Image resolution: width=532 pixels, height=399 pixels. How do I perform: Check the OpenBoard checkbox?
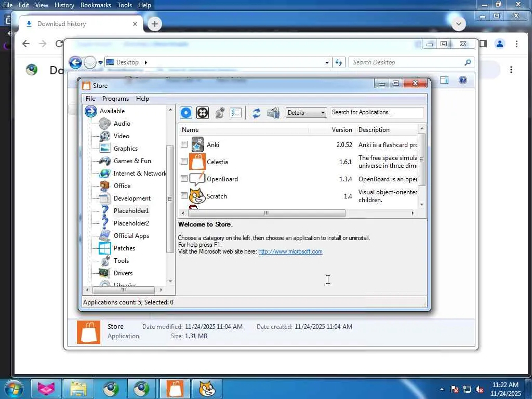184,179
